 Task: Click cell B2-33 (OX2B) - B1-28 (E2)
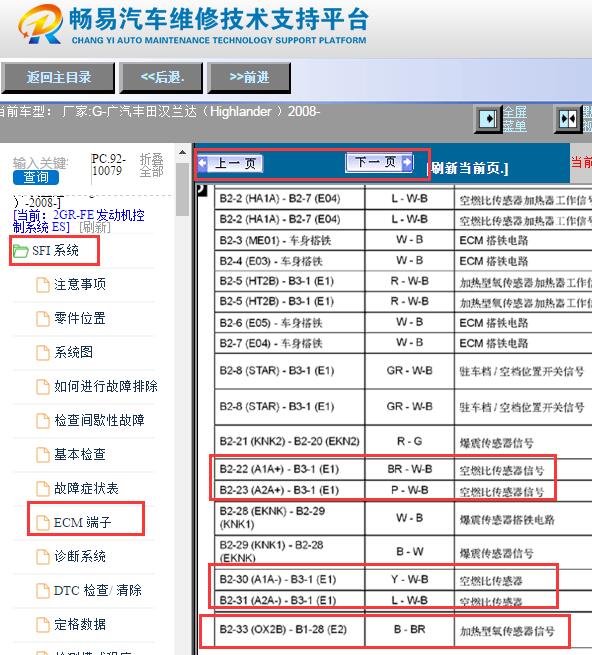click(290, 630)
